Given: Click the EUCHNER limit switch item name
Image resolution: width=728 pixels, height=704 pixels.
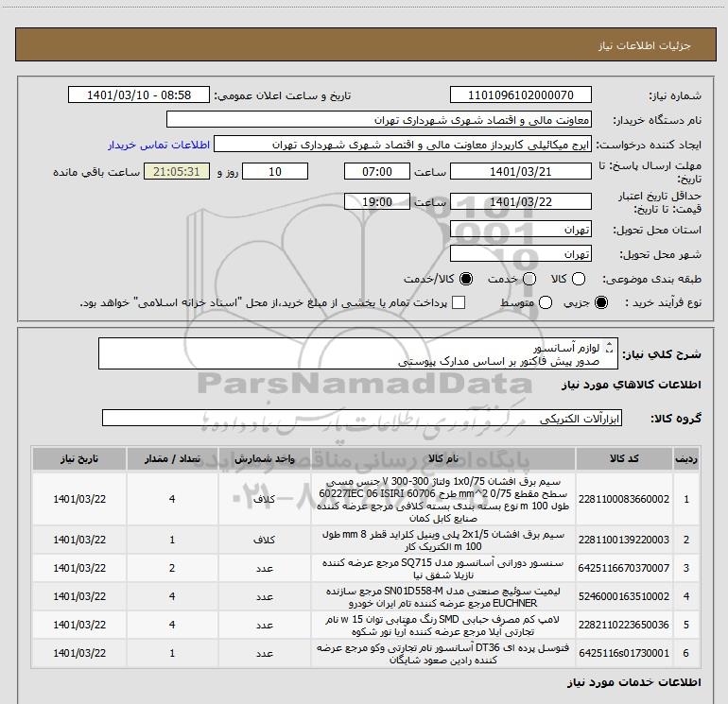Looking at the screenshot, I should coord(442,597).
